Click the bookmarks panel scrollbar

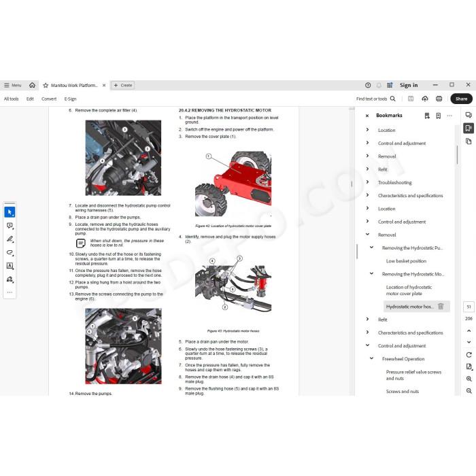click(457, 155)
